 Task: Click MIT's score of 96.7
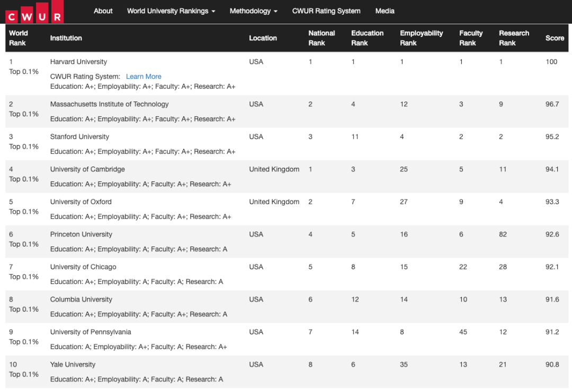tap(552, 104)
